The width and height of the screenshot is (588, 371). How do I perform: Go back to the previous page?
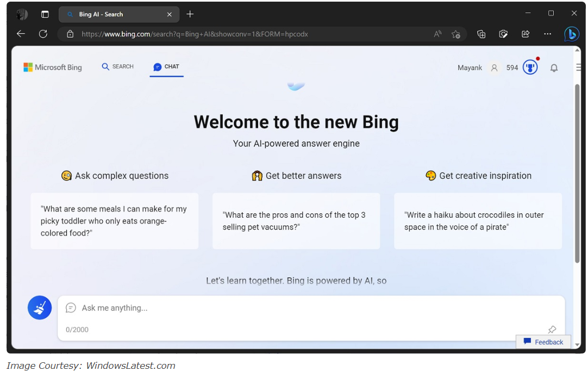(21, 34)
